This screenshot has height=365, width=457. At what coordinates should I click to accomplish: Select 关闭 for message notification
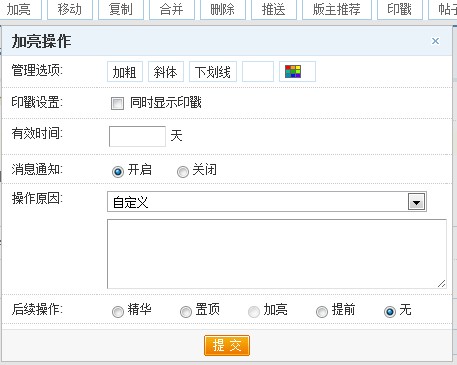[x=183, y=172]
